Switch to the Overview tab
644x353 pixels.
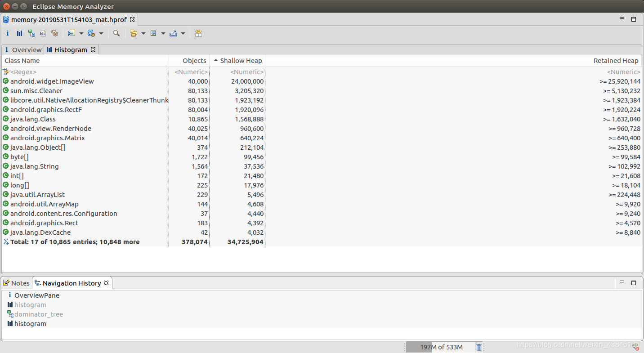click(23, 49)
